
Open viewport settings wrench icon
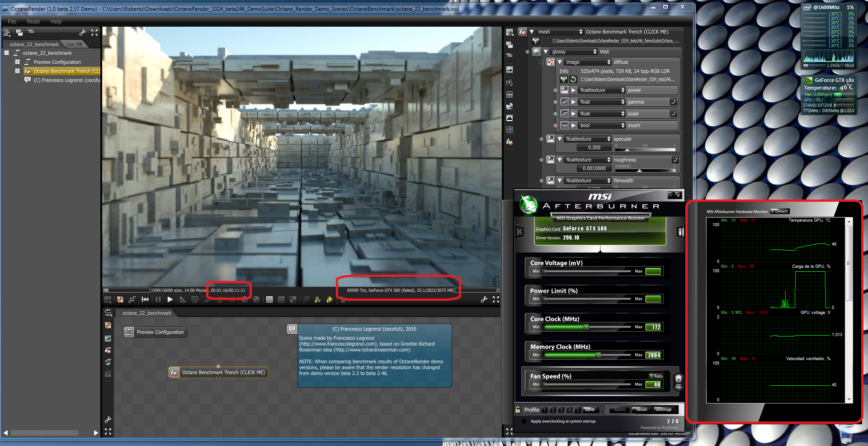coord(484,299)
